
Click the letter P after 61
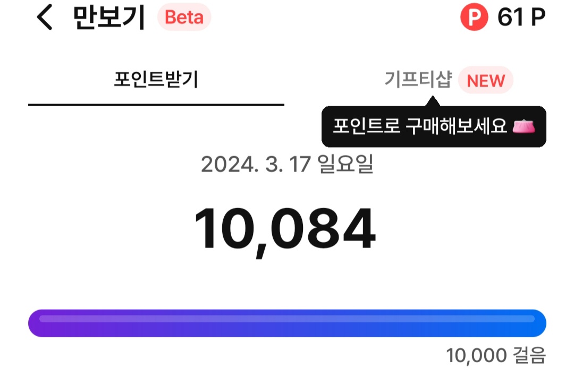coord(537,18)
